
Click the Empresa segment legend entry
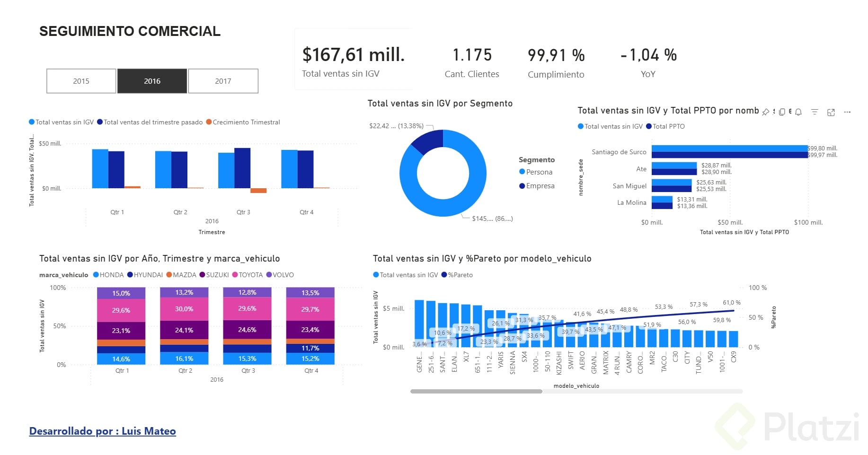537,186
